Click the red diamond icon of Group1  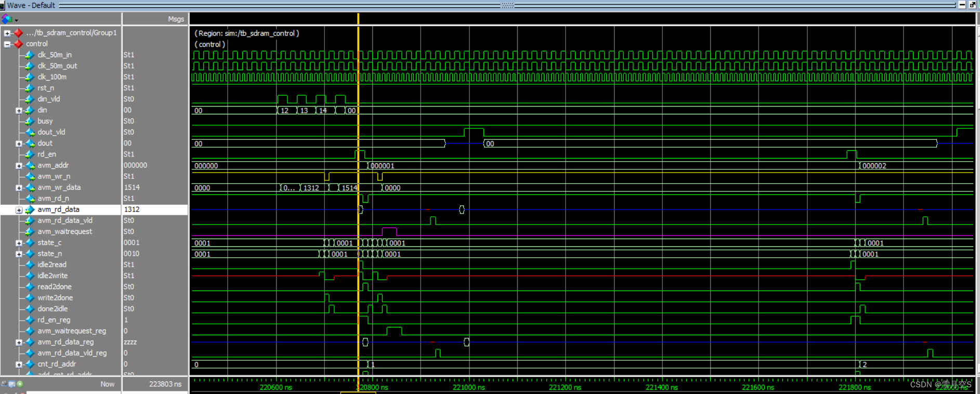pyautogui.click(x=19, y=33)
